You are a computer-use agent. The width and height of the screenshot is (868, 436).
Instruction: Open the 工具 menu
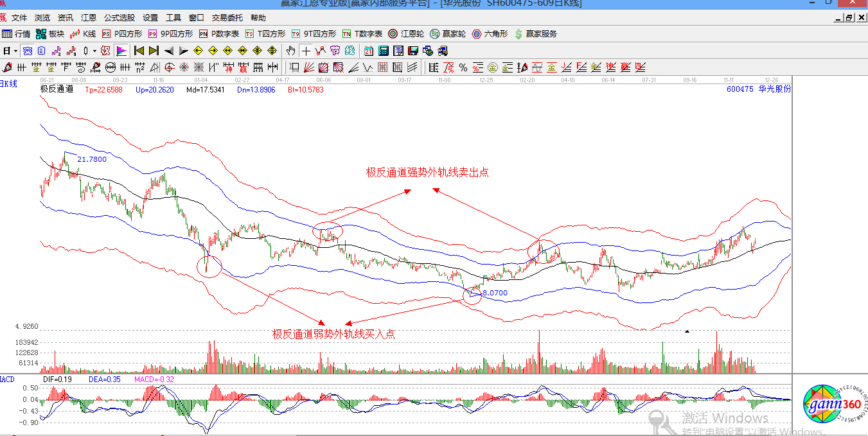tap(173, 18)
